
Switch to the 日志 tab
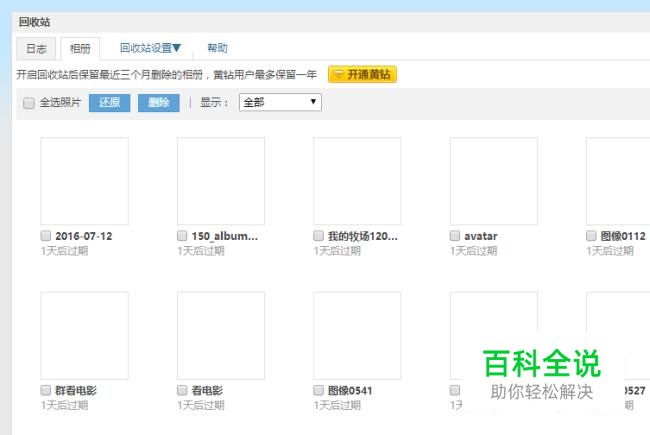[36, 49]
